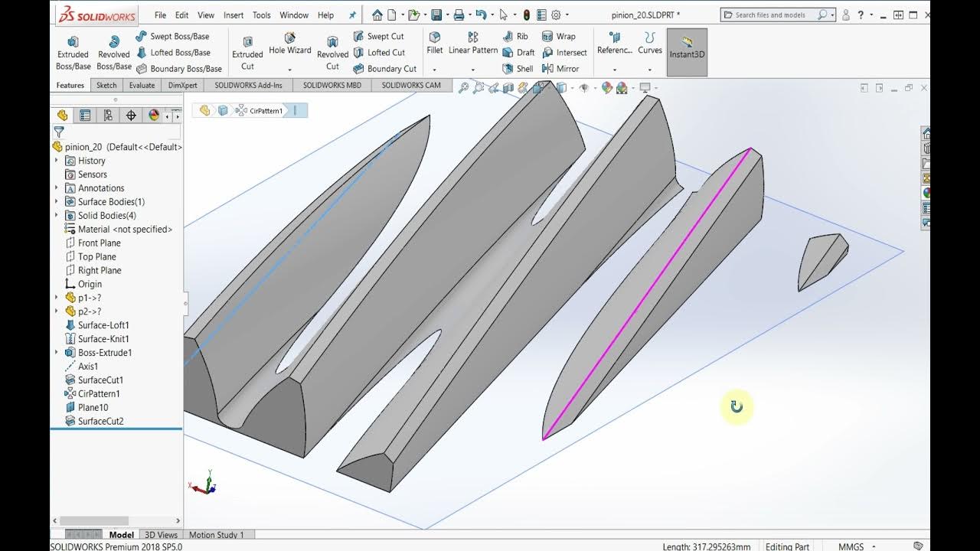This screenshot has width=980, height=551.
Task: Click the Reference Geometry icon
Action: coord(614,37)
